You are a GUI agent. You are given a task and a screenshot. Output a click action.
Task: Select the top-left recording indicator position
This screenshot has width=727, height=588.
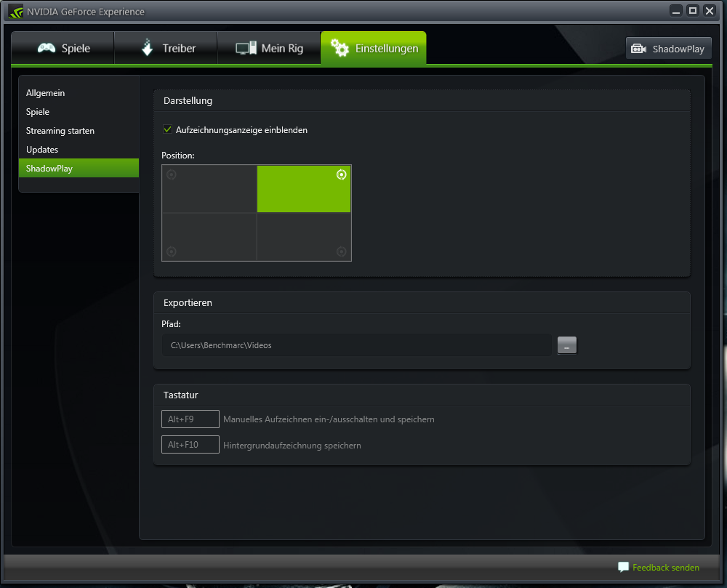[172, 174]
